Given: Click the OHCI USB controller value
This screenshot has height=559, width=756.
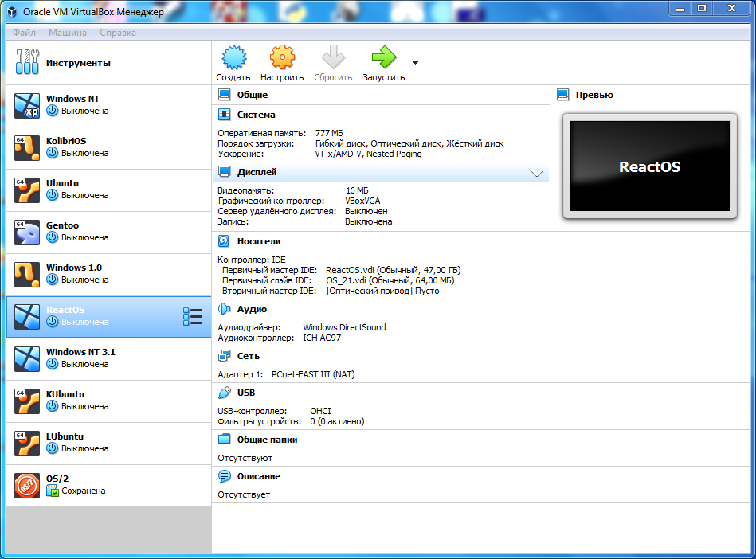Looking at the screenshot, I should pos(320,411).
